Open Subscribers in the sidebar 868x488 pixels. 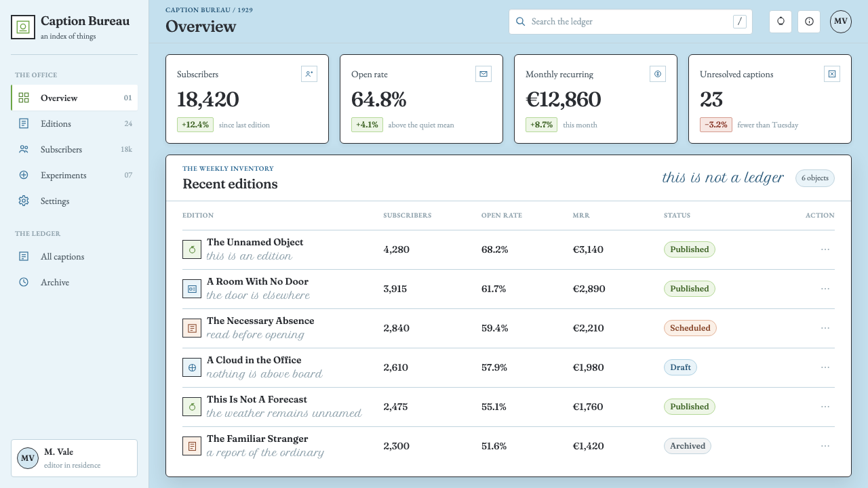coord(75,149)
